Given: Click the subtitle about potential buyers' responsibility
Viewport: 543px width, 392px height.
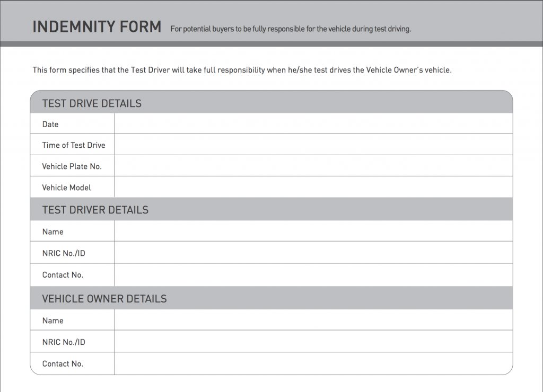Looking at the screenshot, I should point(291,29).
